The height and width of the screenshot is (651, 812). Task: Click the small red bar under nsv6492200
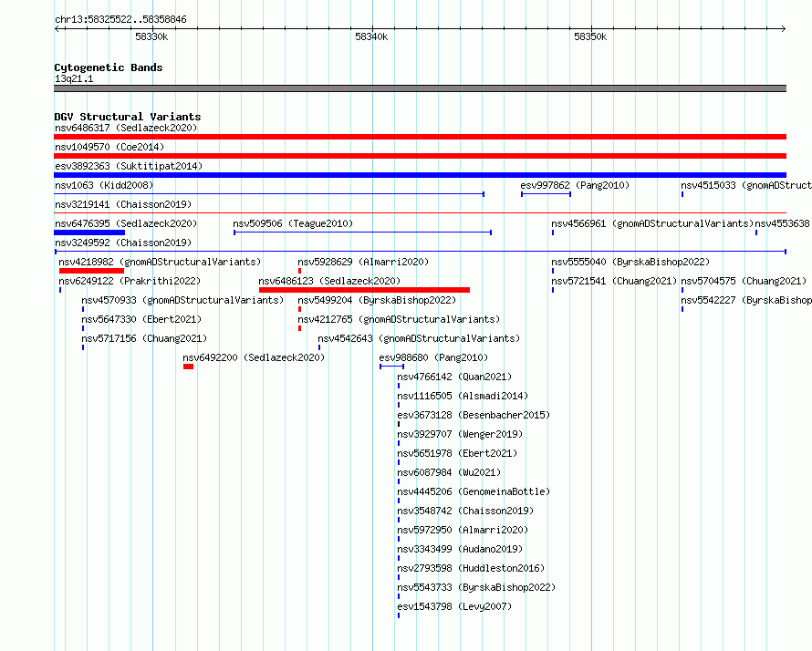(189, 367)
